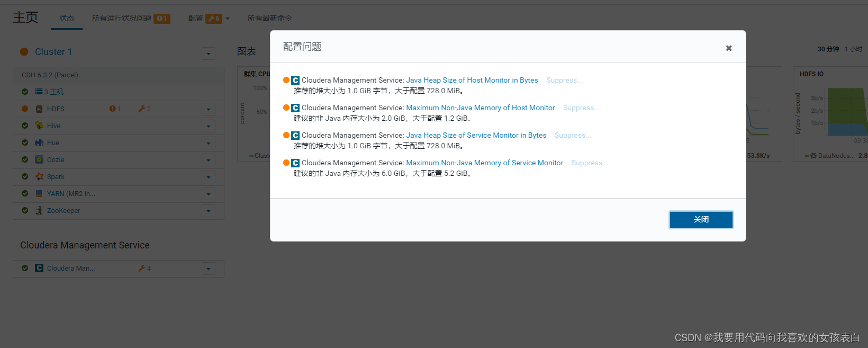The image size is (868, 348).
Task: Click the Spark star icon
Action: [x=39, y=176]
